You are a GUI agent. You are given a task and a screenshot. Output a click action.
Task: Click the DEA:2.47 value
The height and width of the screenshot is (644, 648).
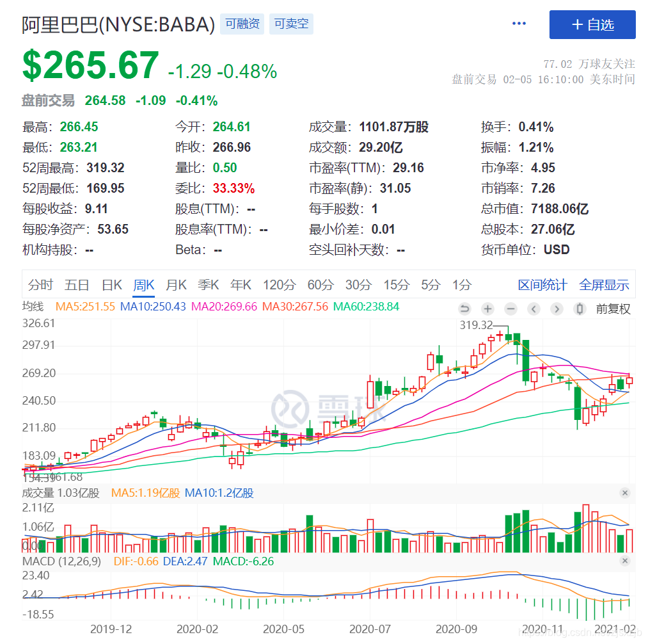click(185, 561)
